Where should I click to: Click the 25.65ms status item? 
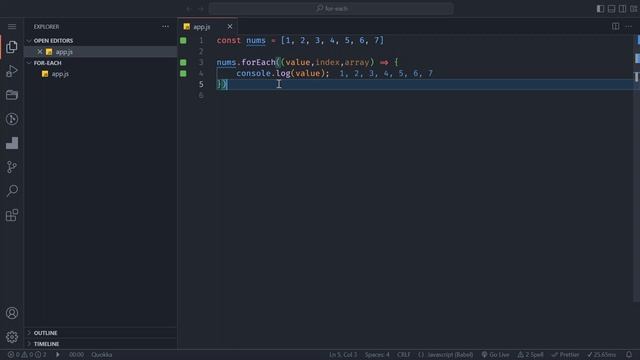(x=602, y=355)
